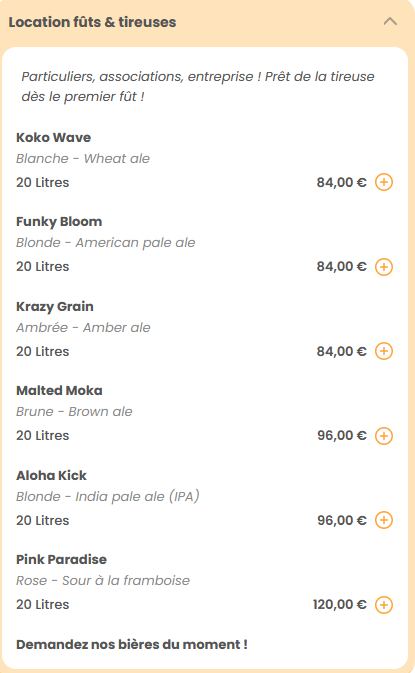Image resolution: width=415 pixels, height=673 pixels.
Task: Open the Krazy Grain product name
Action: (x=55, y=306)
